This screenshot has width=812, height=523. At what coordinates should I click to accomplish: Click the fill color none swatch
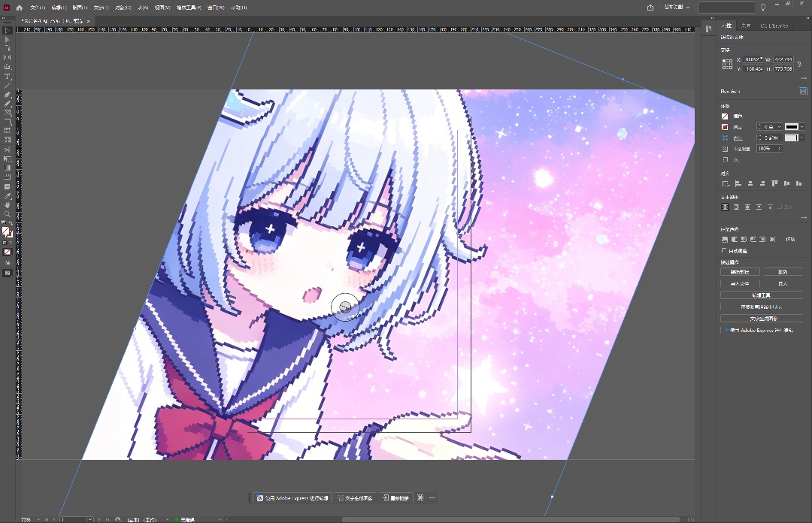click(725, 116)
